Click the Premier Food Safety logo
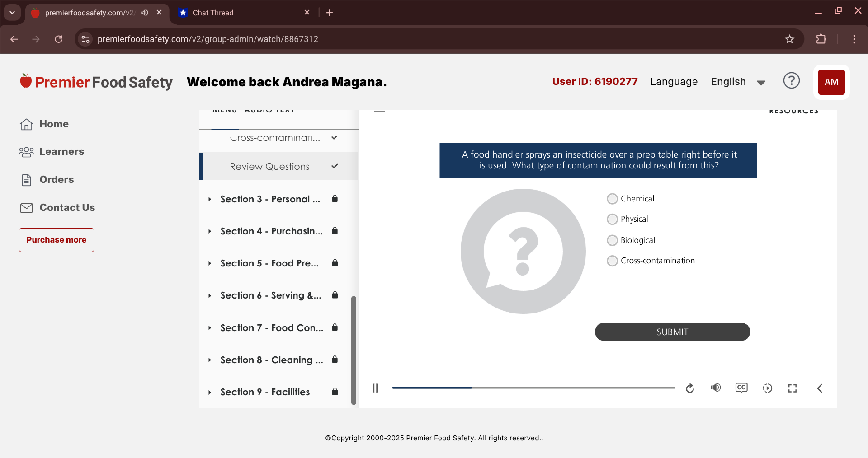 click(96, 82)
